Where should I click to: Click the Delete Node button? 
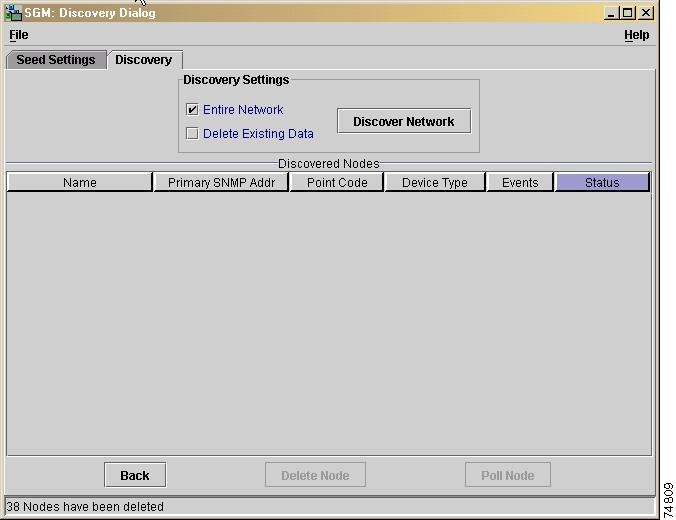tap(315, 475)
